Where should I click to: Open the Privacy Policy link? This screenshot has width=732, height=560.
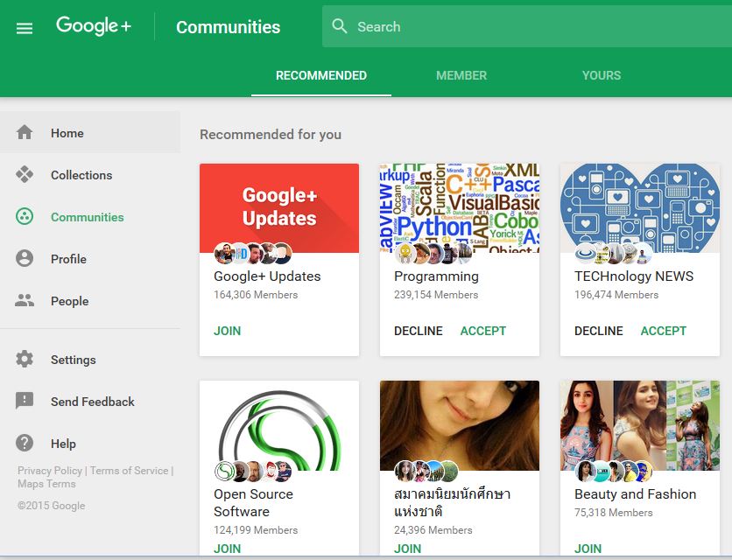point(50,471)
